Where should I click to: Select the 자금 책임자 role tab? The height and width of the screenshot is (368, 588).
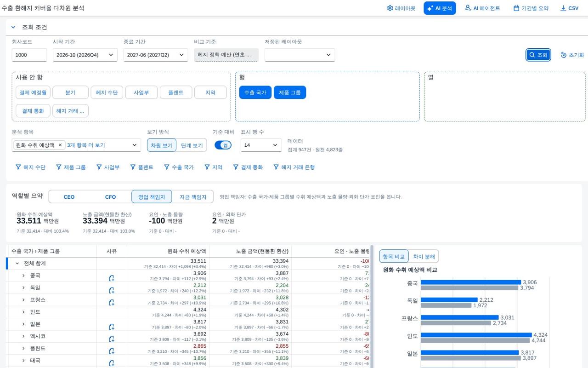pos(193,197)
